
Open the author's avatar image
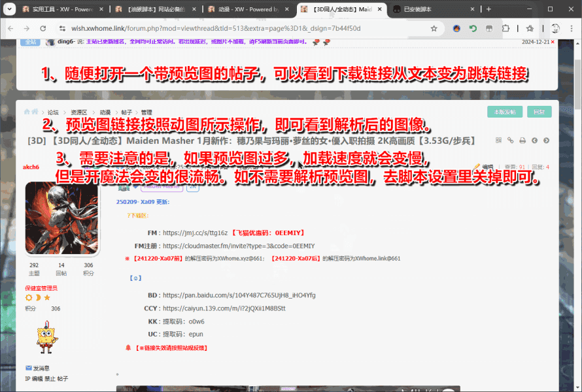point(61,218)
